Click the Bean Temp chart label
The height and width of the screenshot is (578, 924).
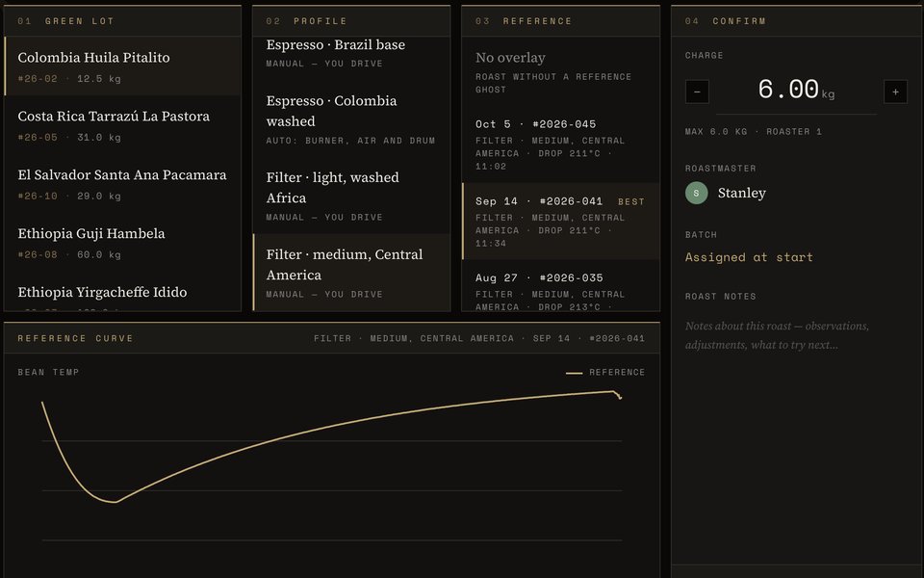pos(48,372)
